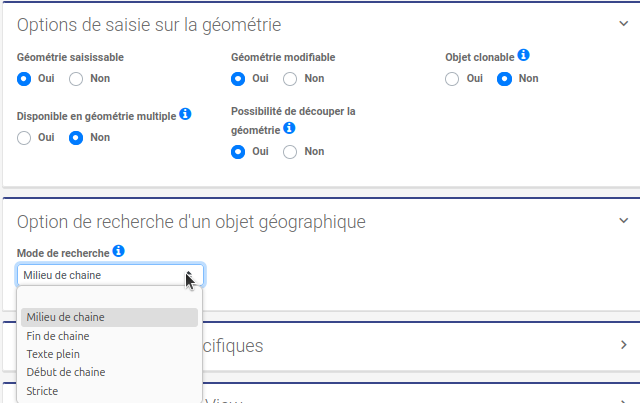Select Oui for Objet clonable

click(x=453, y=78)
